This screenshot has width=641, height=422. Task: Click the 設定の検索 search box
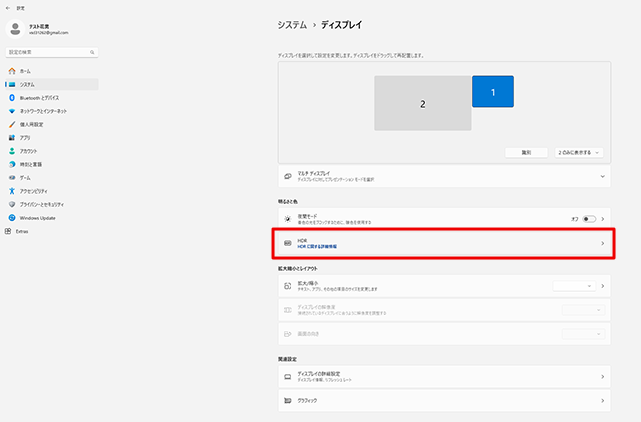pos(50,51)
